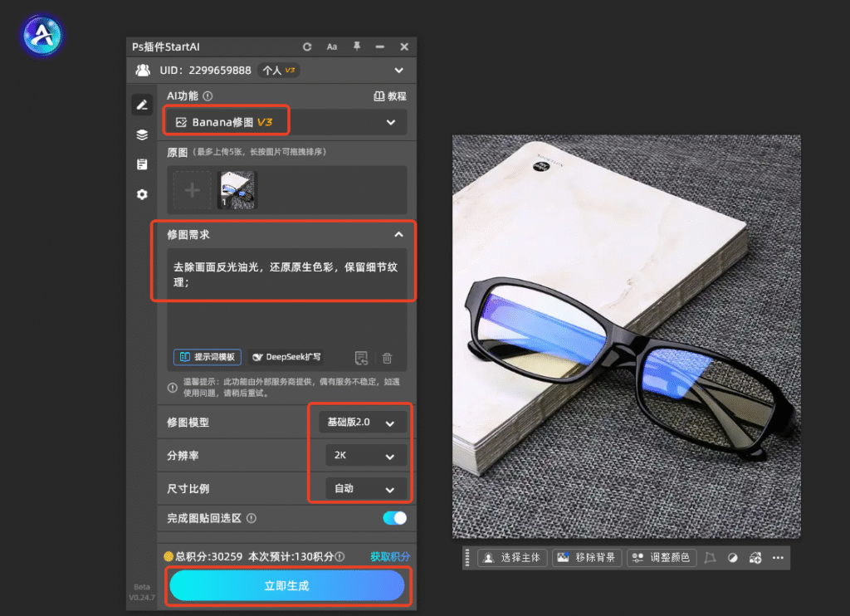Expand the UID account dropdown chevron
850x616 pixels.
pyautogui.click(x=399, y=71)
